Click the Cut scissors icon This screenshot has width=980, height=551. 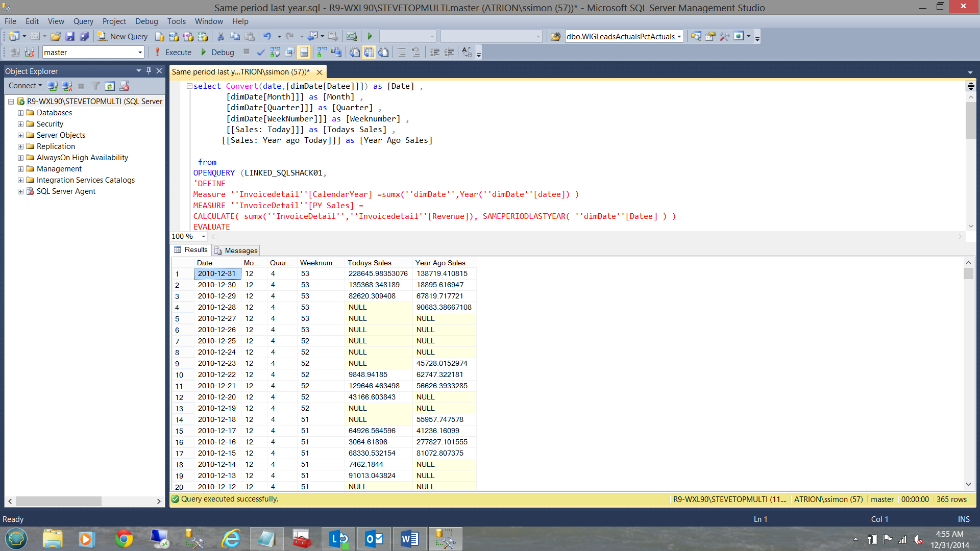220,36
